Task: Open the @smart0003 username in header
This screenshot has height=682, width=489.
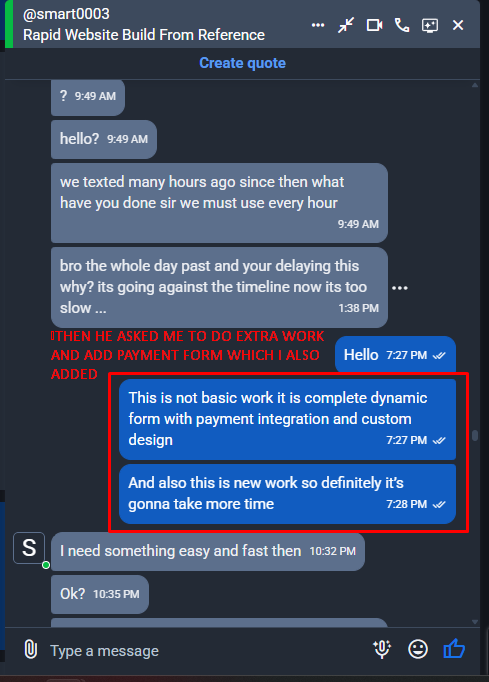Action: click(66, 14)
